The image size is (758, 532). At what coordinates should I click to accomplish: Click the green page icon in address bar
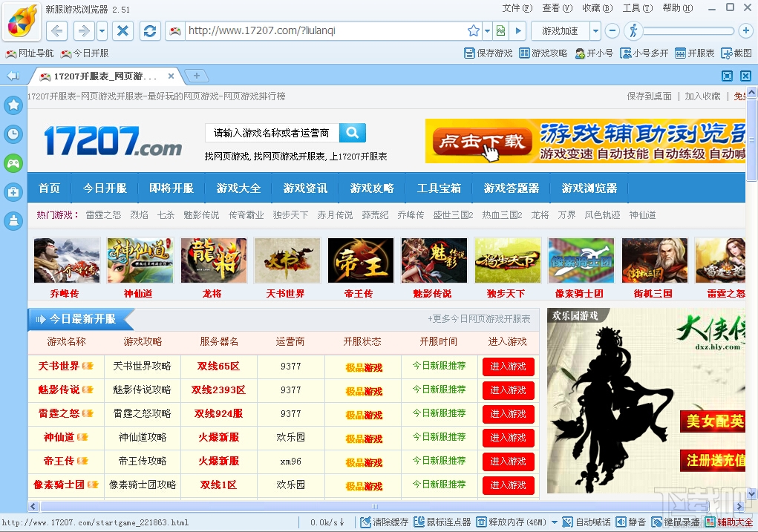501,31
